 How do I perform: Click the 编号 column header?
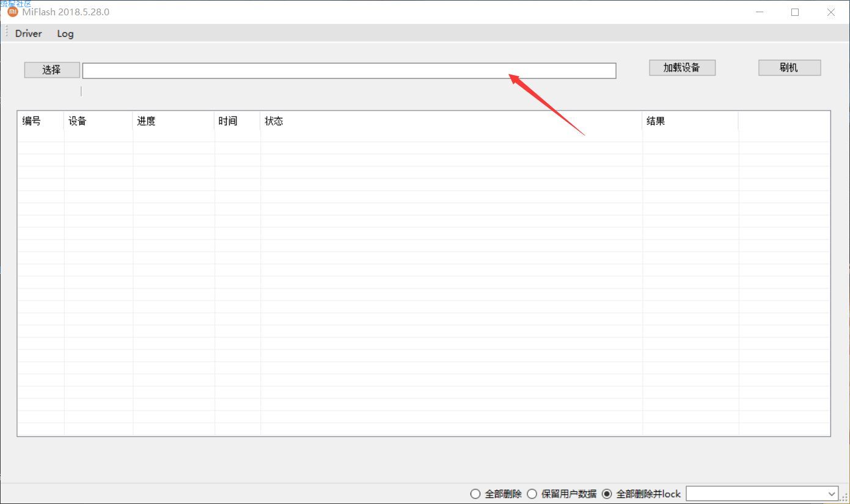click(40, 121)
